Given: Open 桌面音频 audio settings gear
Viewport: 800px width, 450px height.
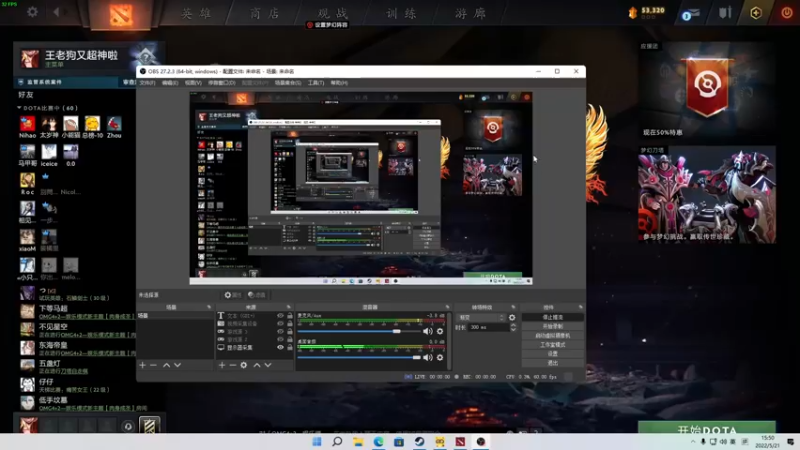Looking at the screenshot, I should (440, 358).
